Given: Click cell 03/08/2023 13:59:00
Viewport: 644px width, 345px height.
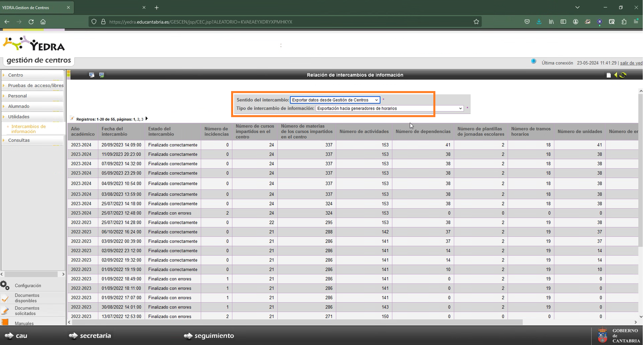Looking at the screenshot, I should point(122,194).
